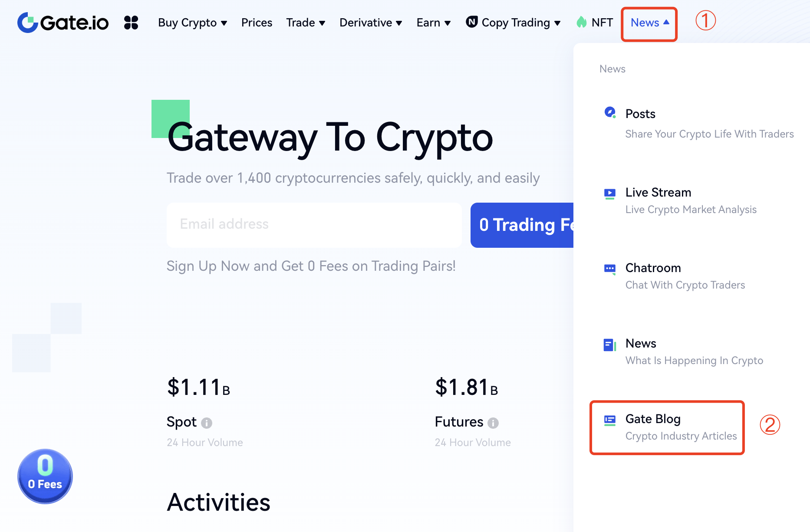The image size is (810, 532).
Task: Expand the Copy Trading dropdown
Action: pos(513,23)
